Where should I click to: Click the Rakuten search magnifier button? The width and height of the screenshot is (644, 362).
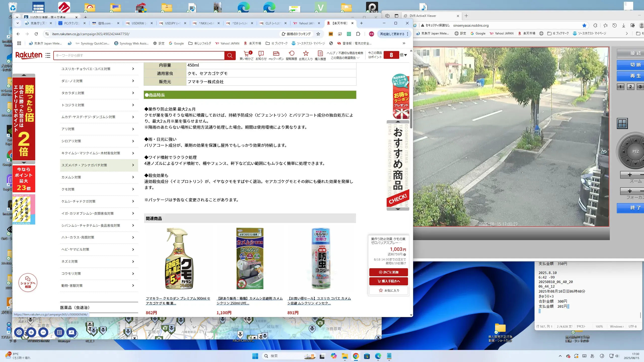pyautogui.click(x=230, y=55)
